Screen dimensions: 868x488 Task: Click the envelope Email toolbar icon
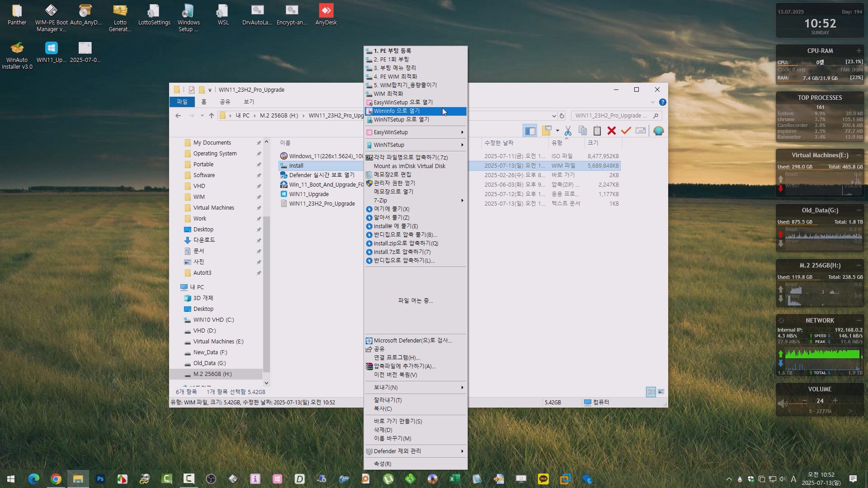641,131
